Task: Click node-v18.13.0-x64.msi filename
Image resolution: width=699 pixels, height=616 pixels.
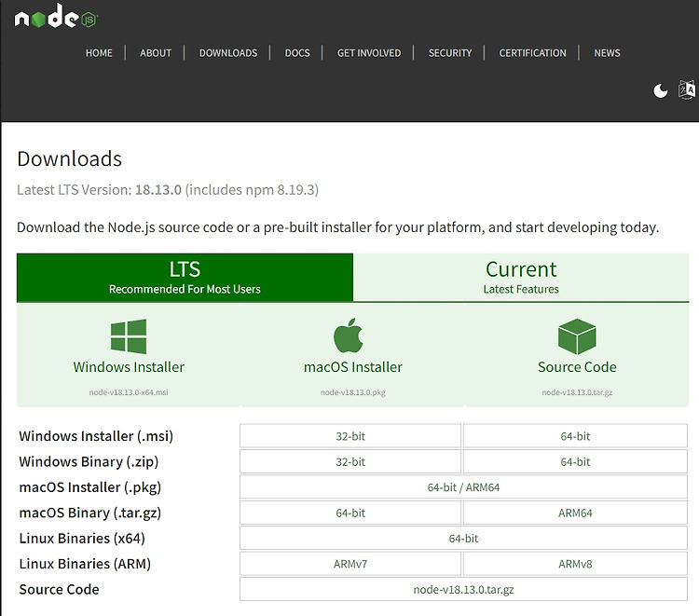Action: (129, 392)
